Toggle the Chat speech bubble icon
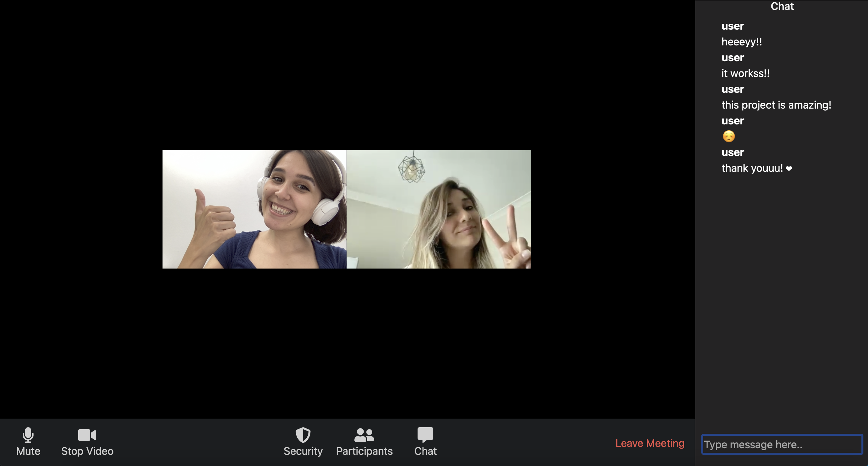This screenshot has width=868, height=466. coord(425,435)
